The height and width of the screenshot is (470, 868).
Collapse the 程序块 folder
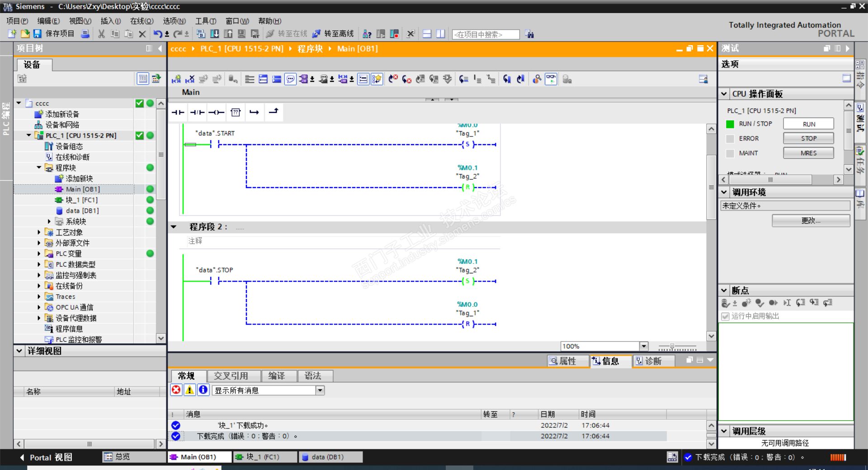(x=39, y=168)
